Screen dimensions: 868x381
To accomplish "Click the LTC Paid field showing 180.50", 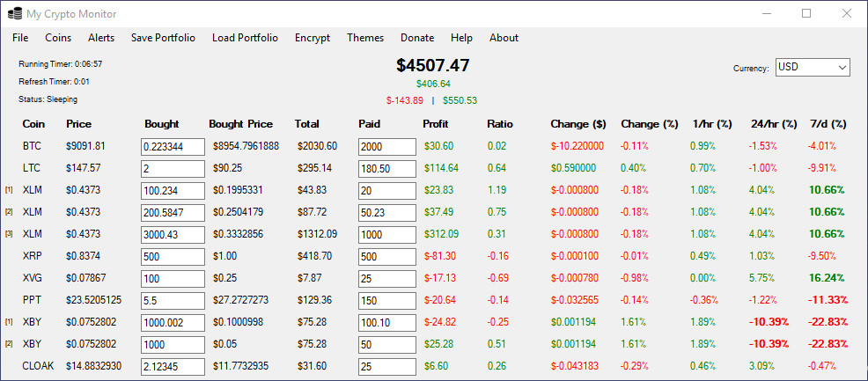I will [x=387, y=169].
